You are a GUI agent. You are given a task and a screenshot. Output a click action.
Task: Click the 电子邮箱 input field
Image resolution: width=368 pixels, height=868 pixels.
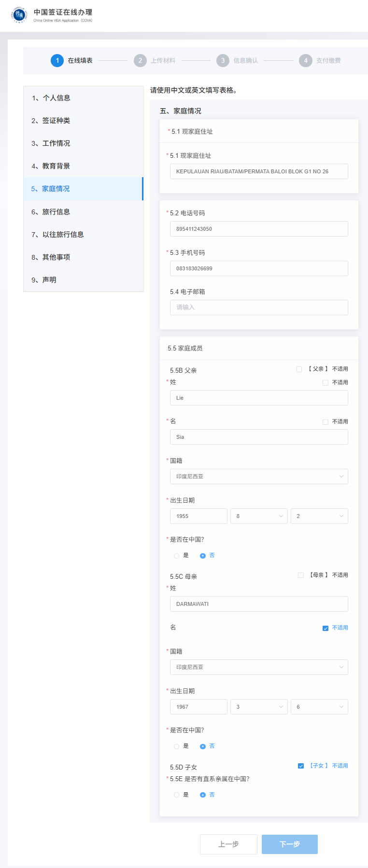[x=259, y=308]
